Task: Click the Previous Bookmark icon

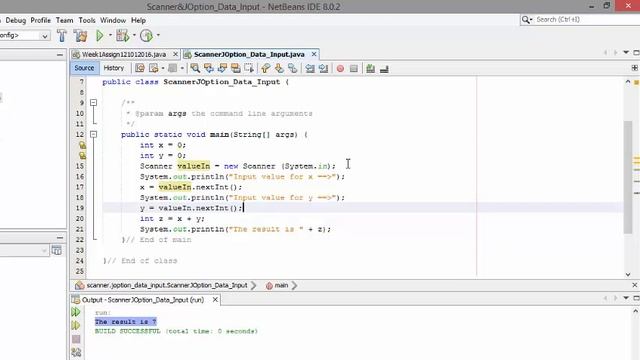Action: tap(266, 69)
